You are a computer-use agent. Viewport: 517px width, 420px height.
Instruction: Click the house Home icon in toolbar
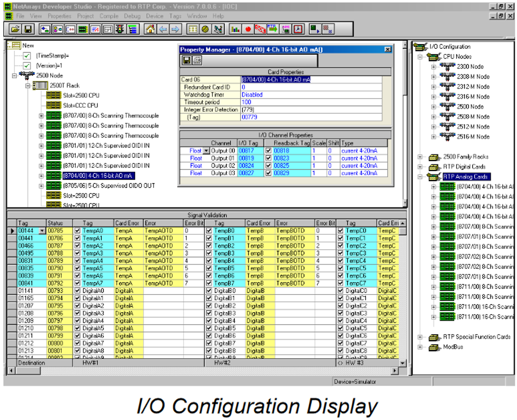click(150, 29)
